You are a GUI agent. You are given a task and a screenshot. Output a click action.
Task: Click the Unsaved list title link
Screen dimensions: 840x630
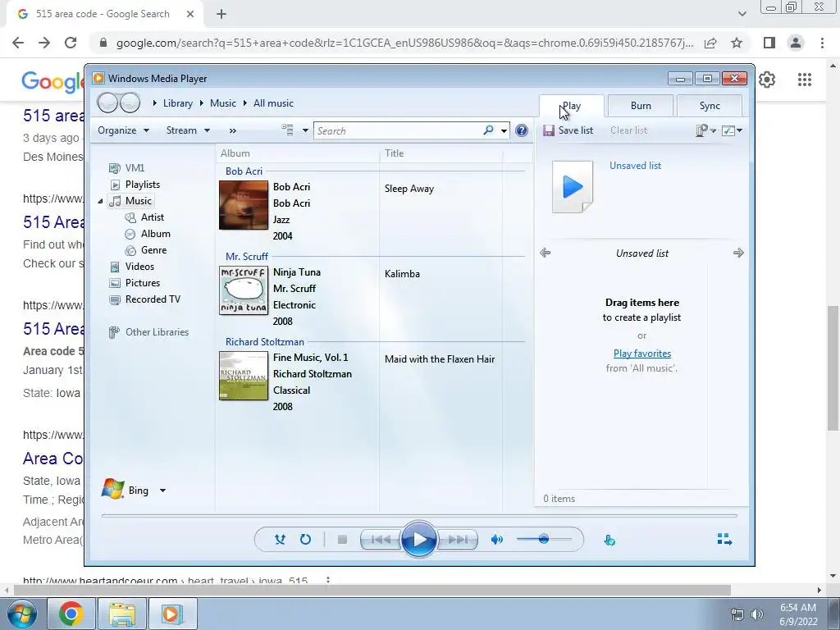636,166
